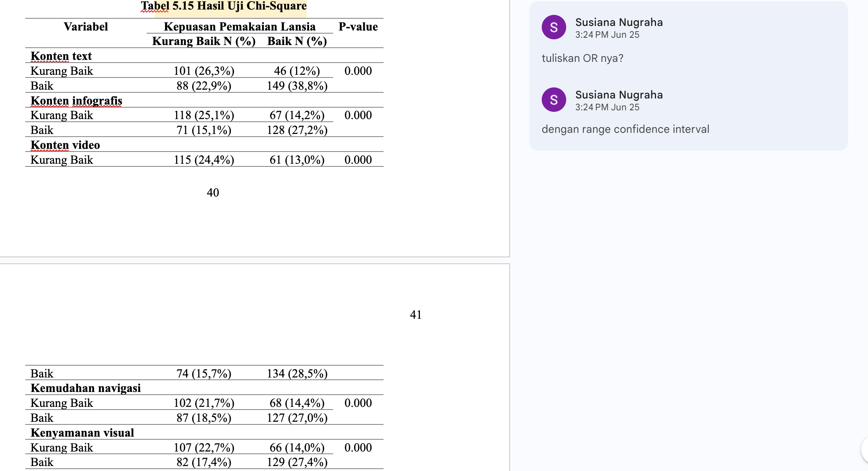
Task: Click the "Variabel" column header
Action: [x=86, y=27]
